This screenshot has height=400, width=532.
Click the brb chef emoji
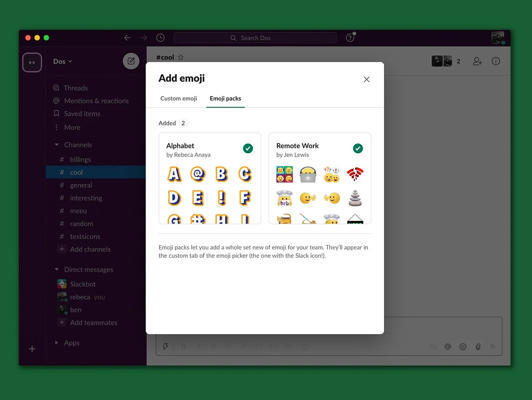[284, 198]
